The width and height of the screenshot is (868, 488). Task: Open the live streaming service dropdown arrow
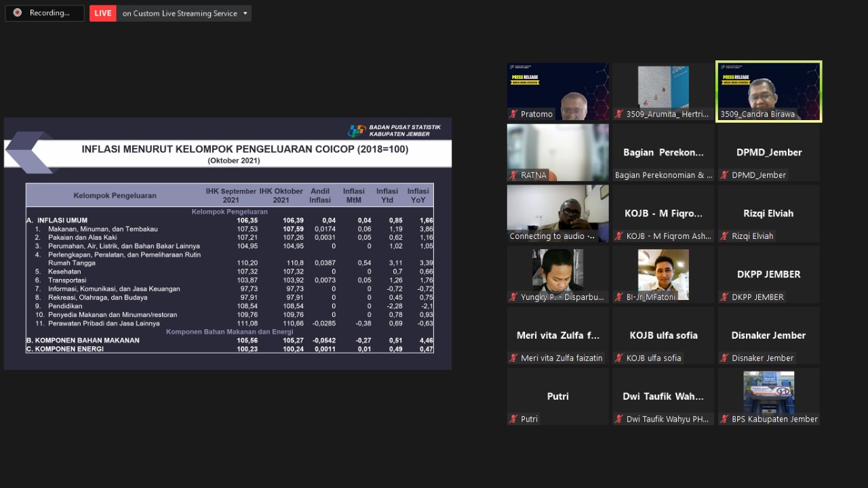(245, 14)
